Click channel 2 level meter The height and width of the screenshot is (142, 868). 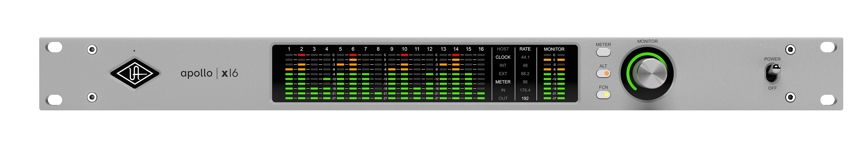[x=302, y=77]
